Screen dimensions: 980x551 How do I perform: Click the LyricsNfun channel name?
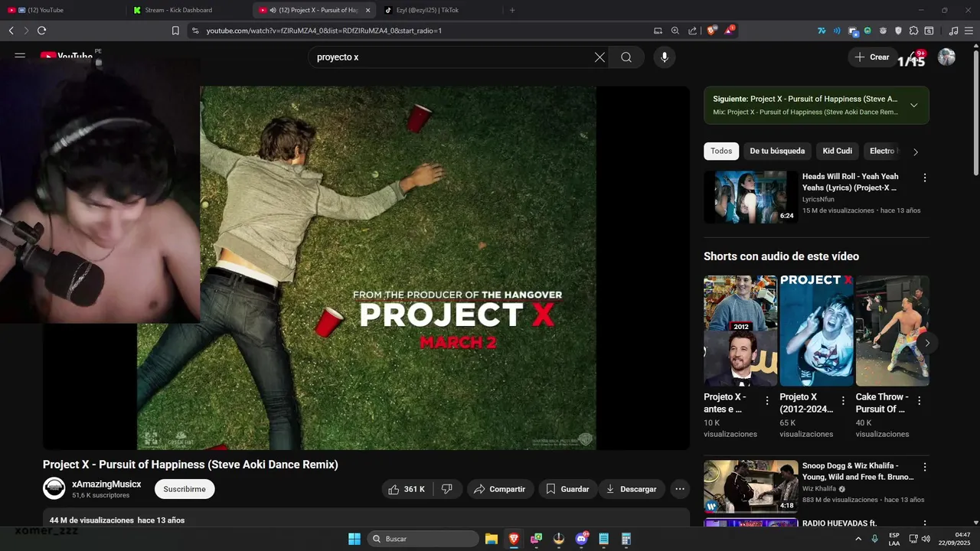click(x=818, y=199)
